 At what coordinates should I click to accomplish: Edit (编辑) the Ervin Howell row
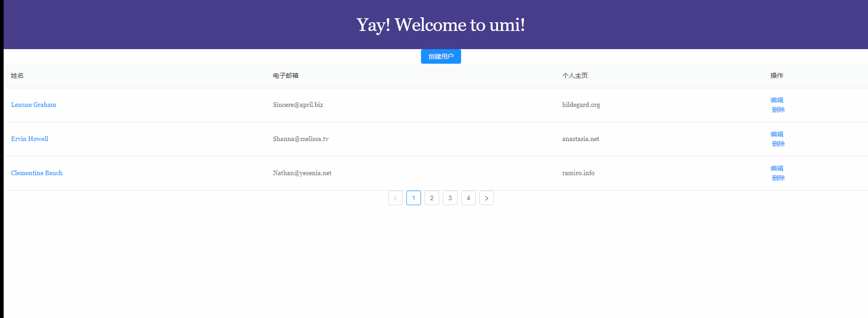click(x=777, y=134)
